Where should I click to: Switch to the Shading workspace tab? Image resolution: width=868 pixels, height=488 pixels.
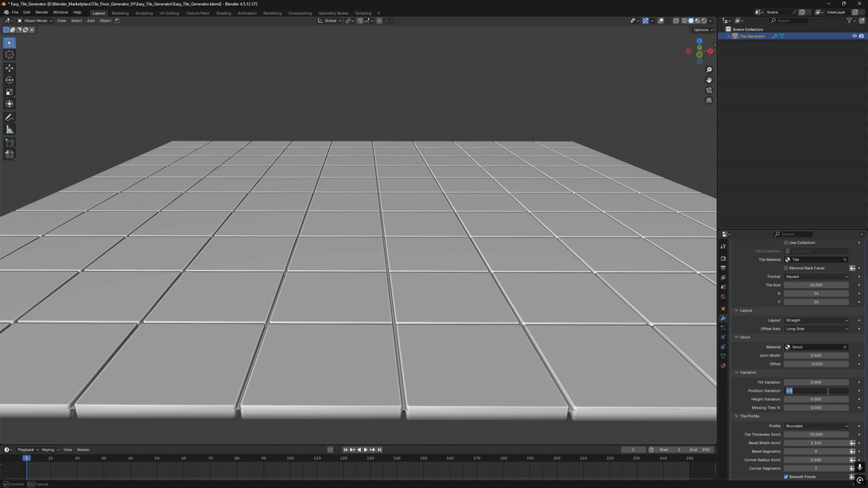[x=223, y=13]
